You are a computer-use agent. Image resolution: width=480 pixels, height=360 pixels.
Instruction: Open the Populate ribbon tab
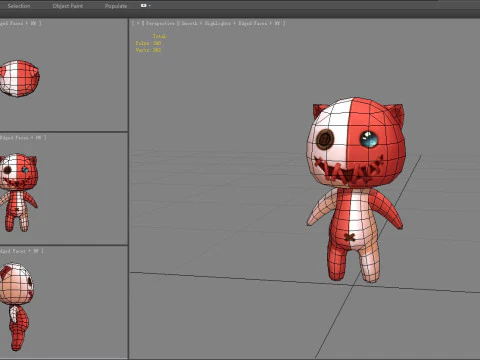(x=116, y=6)
